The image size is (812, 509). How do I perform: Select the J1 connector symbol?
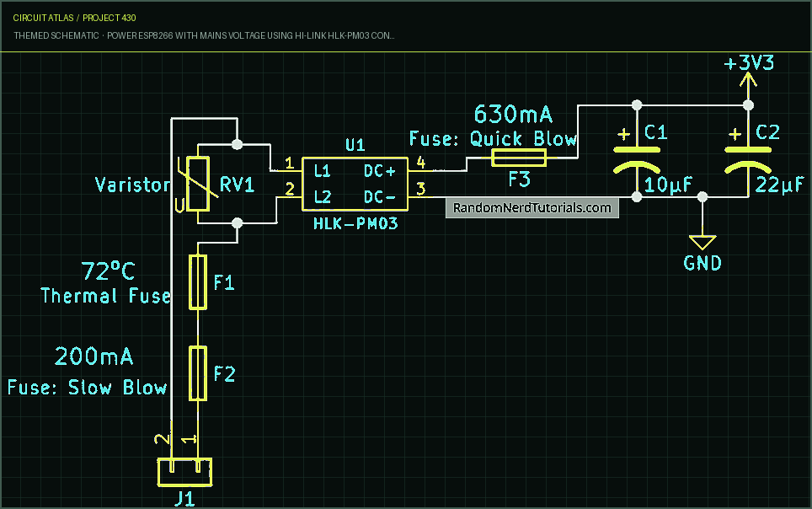(184, 472)
